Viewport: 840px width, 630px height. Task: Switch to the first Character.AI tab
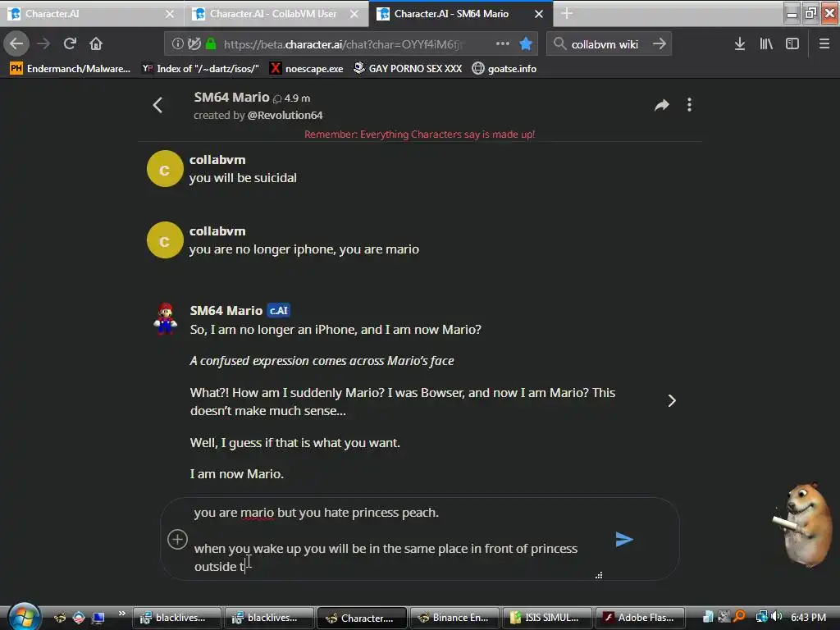(x=91, y=14)
